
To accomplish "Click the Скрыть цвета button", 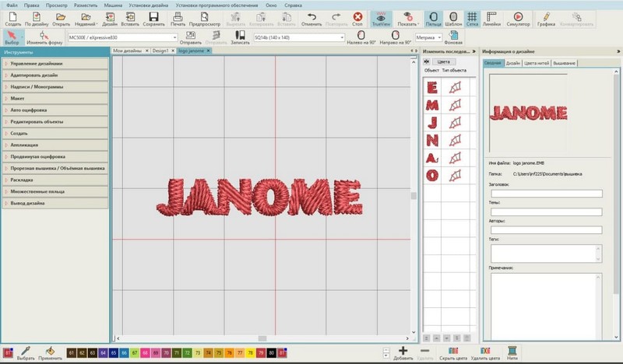I will point(453,353).
